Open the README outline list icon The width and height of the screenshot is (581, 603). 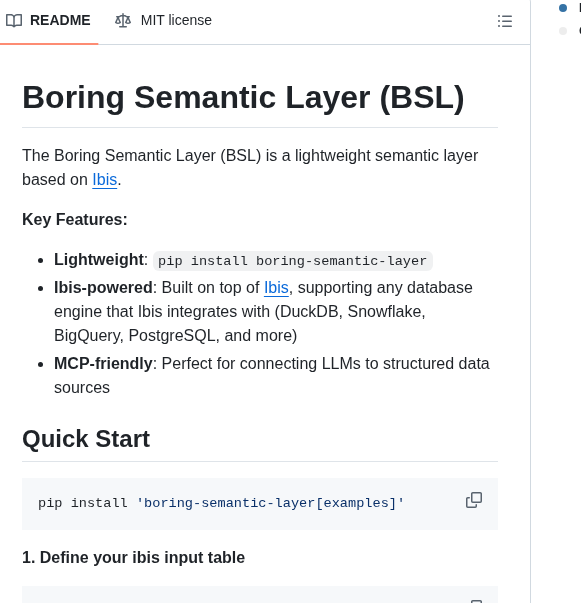click(504, 21)
